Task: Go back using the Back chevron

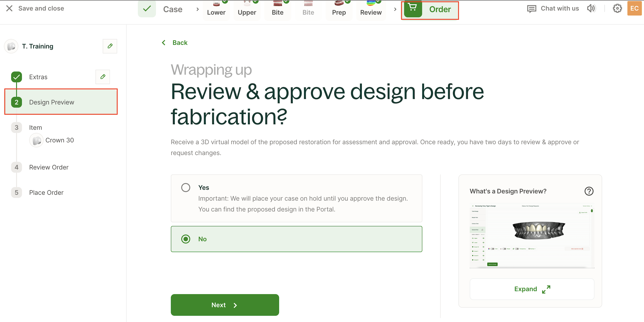Action: click(164, 43)
